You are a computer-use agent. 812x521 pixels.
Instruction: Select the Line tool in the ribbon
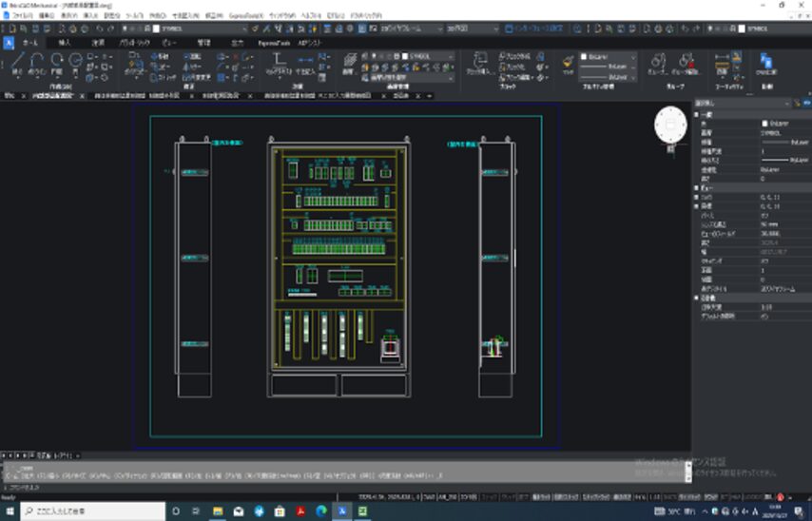[16, 62]
